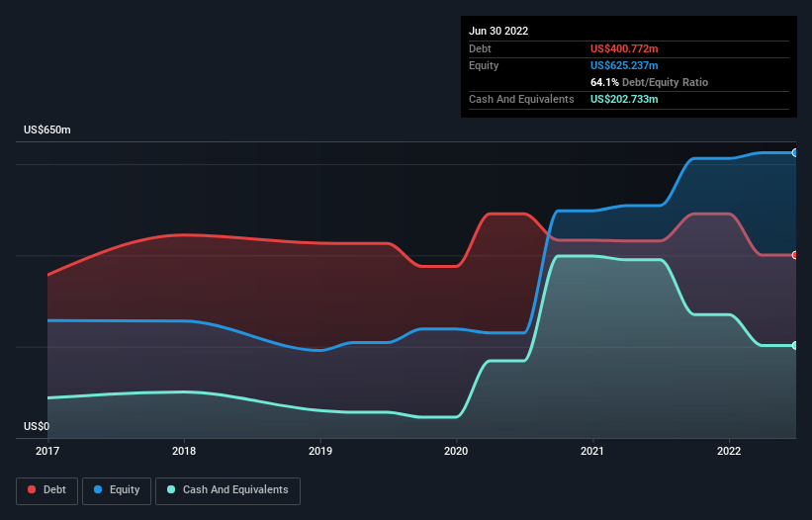Click the Debt value US$400.772m
This screenshot has height=520, width=812.
(624, 48)
